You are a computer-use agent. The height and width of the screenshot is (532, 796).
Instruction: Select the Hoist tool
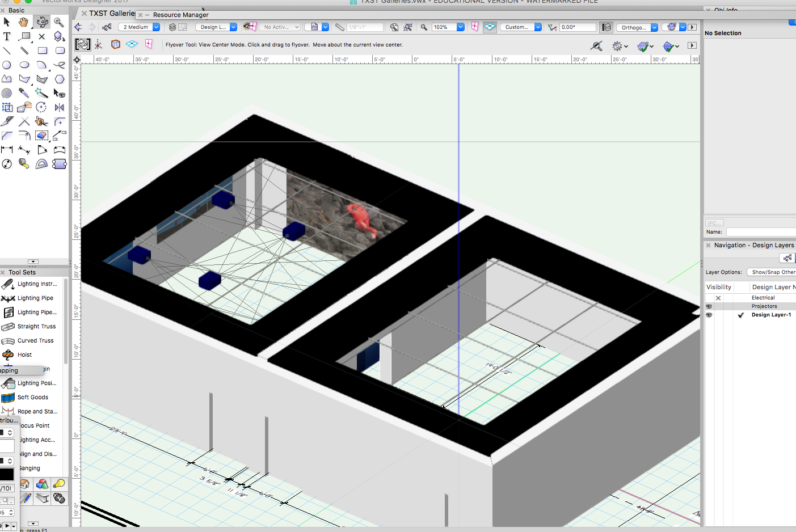coord(24,354)
